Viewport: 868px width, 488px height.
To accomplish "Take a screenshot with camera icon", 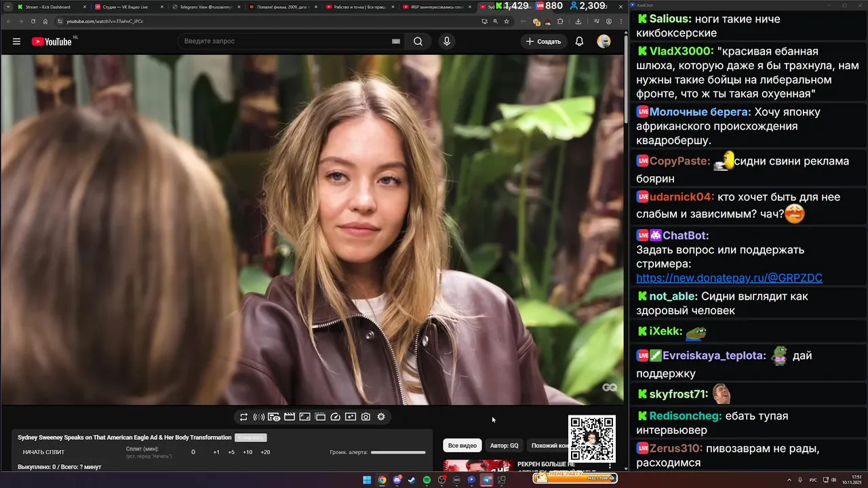I will pyautogui.click(x=366, y=417).
